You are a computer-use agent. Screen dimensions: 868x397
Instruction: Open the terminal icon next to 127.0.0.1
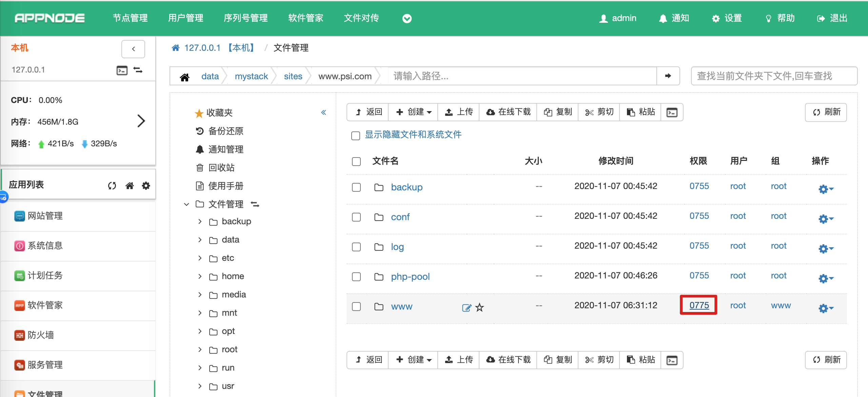pos(122,70)
